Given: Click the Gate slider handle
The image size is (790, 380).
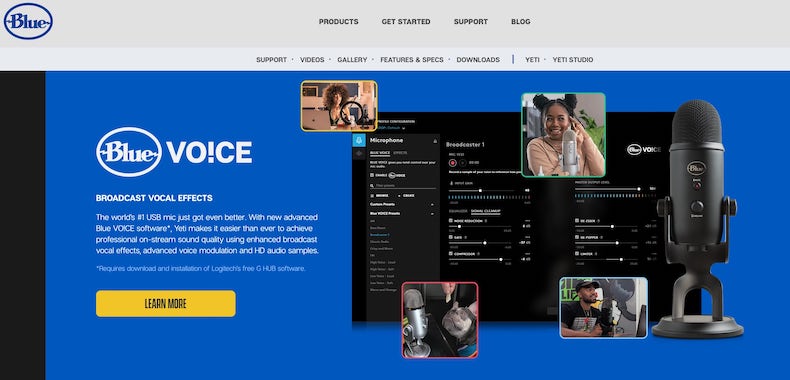Looking at the screenshot, I should (x=485, y=243).
